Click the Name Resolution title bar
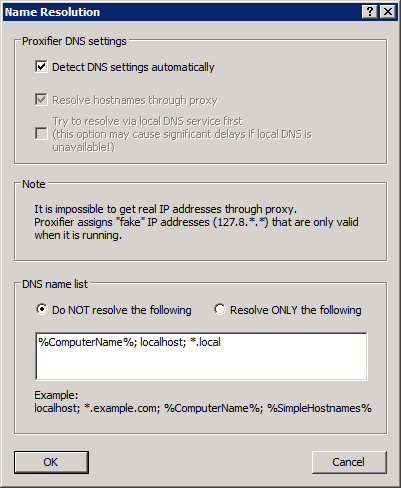The width and height of the screenshot is (401, 488). click(182, 12)
